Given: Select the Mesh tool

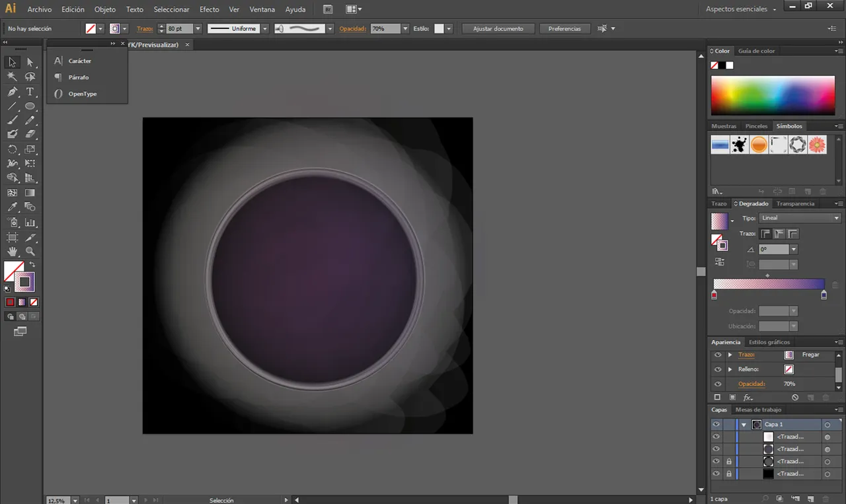Looking at the screenshot, I should click(x=12, y=193).
